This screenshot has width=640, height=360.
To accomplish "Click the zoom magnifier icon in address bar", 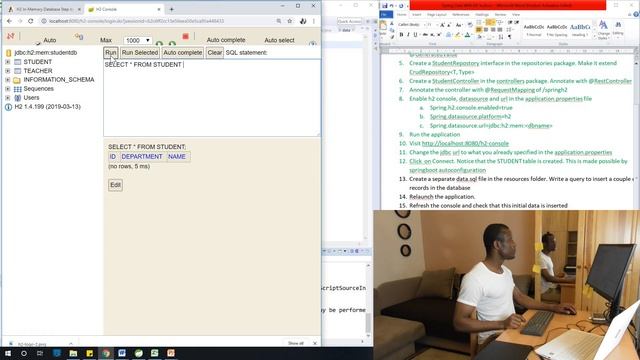I will [278, 21].
